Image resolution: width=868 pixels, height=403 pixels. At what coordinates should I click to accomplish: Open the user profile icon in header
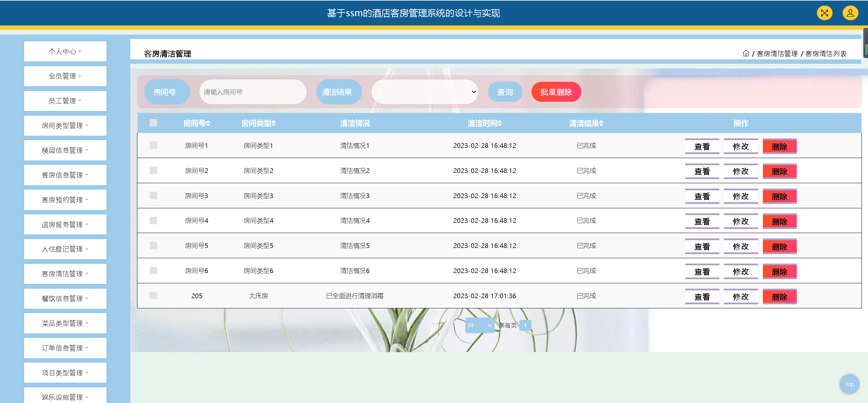850,13
